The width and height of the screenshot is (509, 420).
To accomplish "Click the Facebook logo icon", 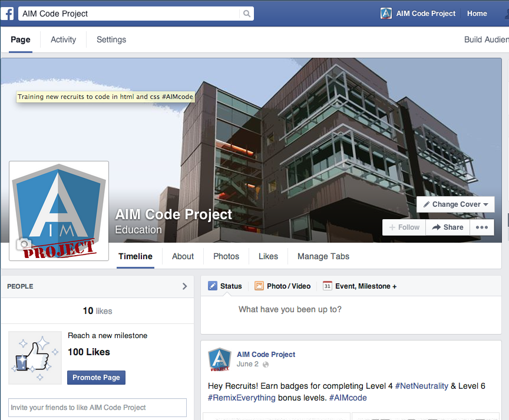I will [x=7, y=14].
